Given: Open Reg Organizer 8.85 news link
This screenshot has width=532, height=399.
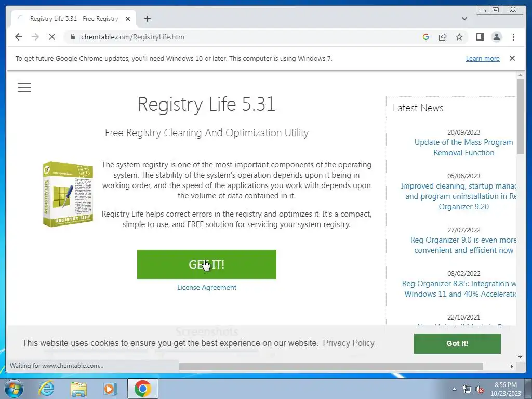Looking at the screenshot, I should [x=459, y=289].
